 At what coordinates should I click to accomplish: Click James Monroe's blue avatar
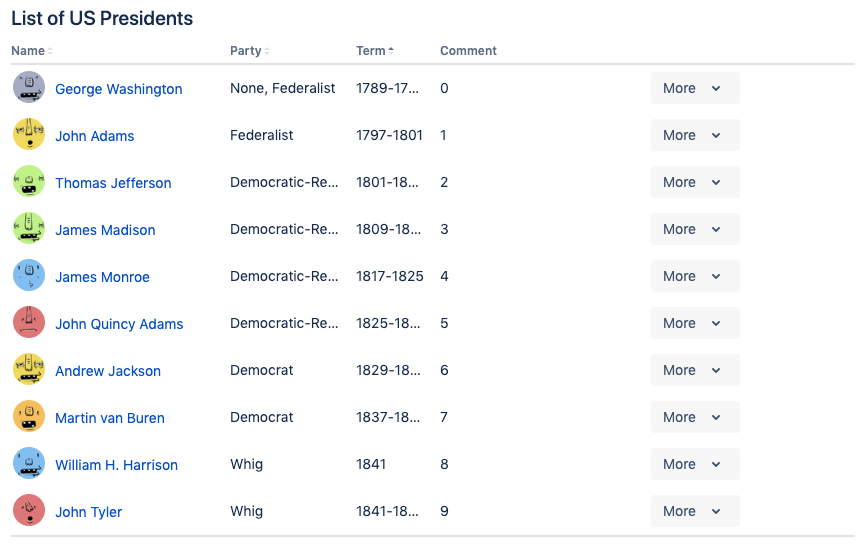(x=29, y=276)
